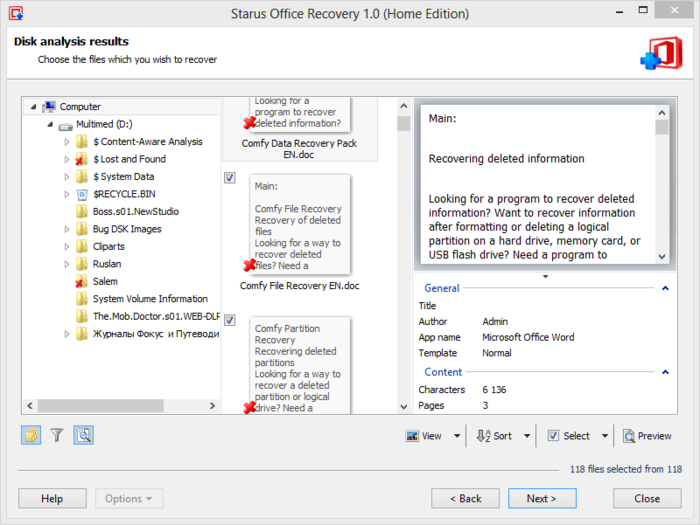Click the $RECYCLE.BIN folder icon
Viewport: 700px width, 525px height.
point(82,194)
